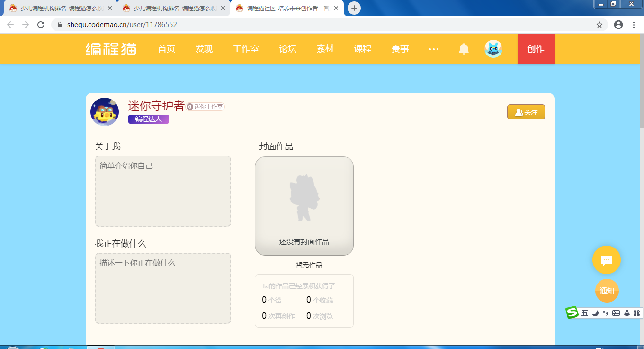Open the 工作室 navigation item
Viewport: 644px width, 349px height.
coord(246,49)
